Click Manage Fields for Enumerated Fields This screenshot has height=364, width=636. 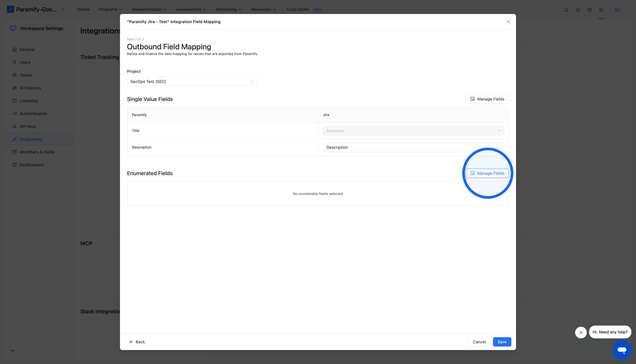tap(487, 173)
